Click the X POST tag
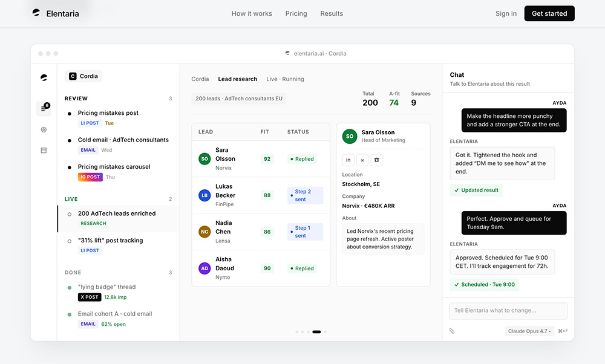Image resolution: width=605 pixels, height=364 pixels. coord(90,297)
